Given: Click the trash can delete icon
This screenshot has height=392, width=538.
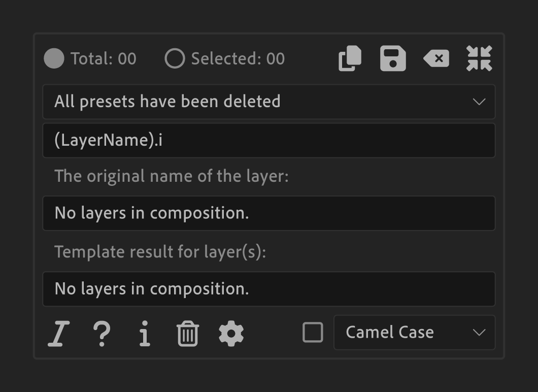Looking at the screenshot, I should (188, 334).
